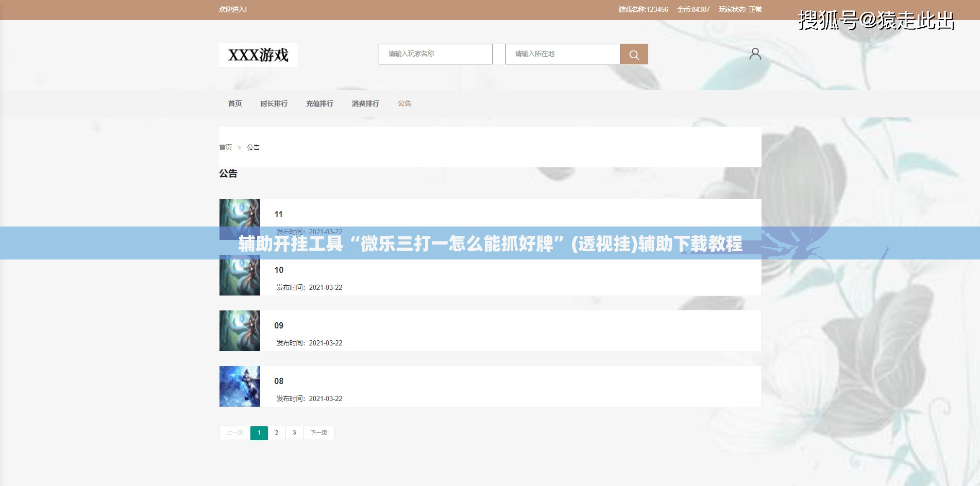
Task: Open the thumbnail of announcement 09
Action: coord(240,331)
